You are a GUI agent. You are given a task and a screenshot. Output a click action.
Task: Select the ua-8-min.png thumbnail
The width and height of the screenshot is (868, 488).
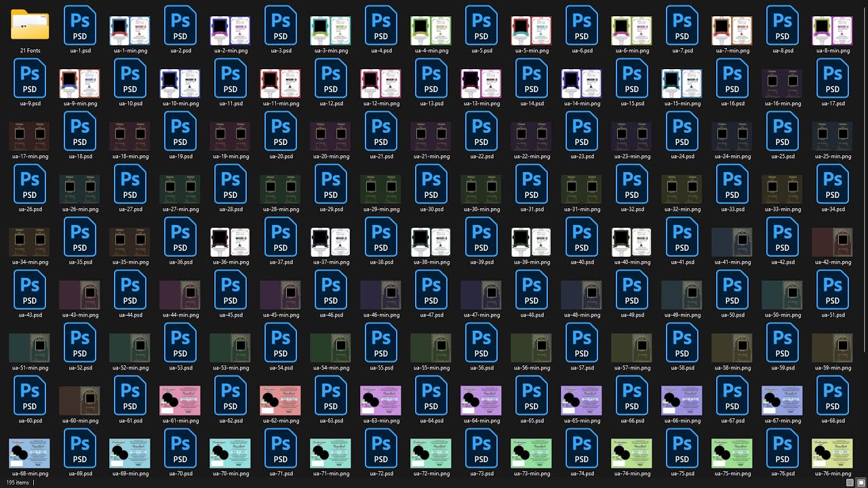click(x=833, y=31)
